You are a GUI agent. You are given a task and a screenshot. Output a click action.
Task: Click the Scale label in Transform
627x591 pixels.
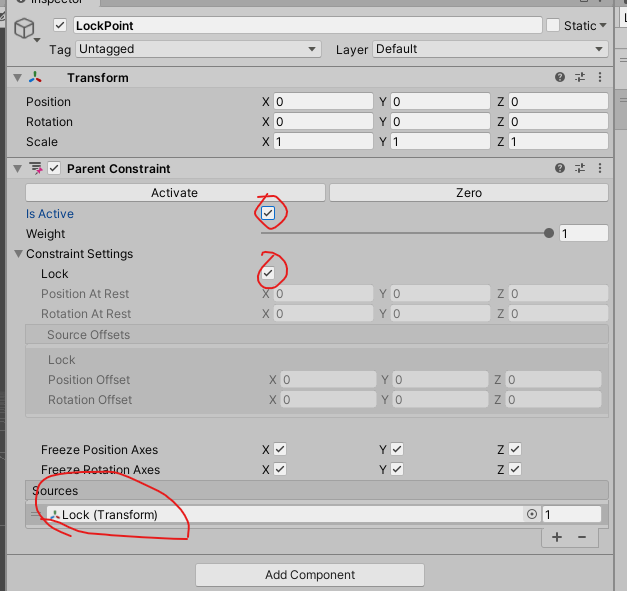point(42,142)
